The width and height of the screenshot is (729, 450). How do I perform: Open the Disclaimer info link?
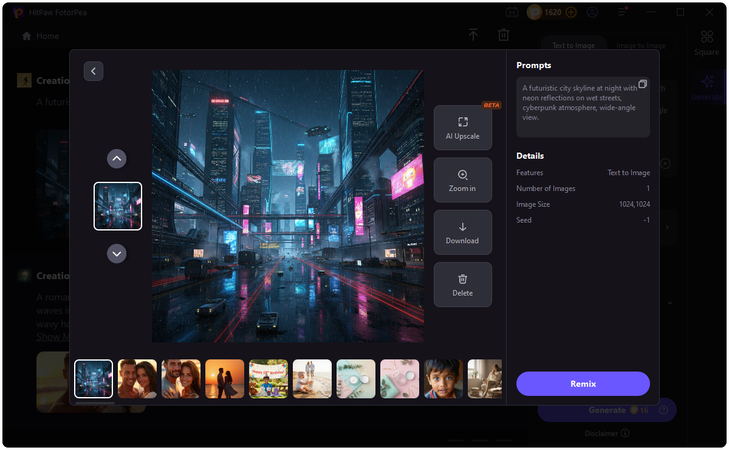point(607,433)
